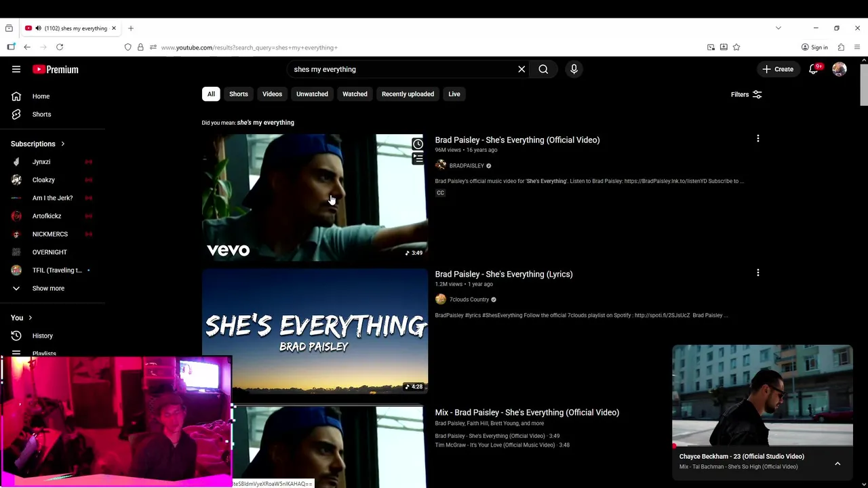Go back with the browser back arrow
Screen dimensions: 868x488
tap(27, 47)
